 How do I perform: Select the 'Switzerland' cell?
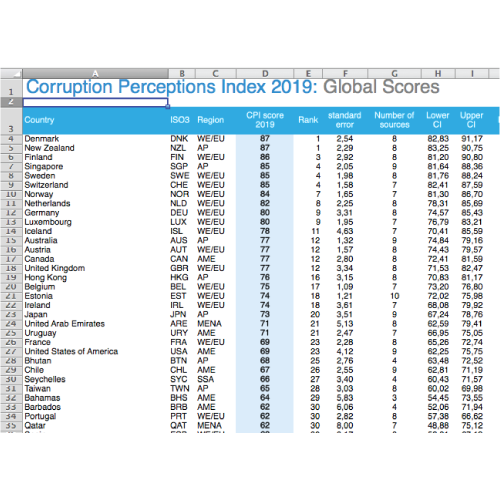point(95,185)
